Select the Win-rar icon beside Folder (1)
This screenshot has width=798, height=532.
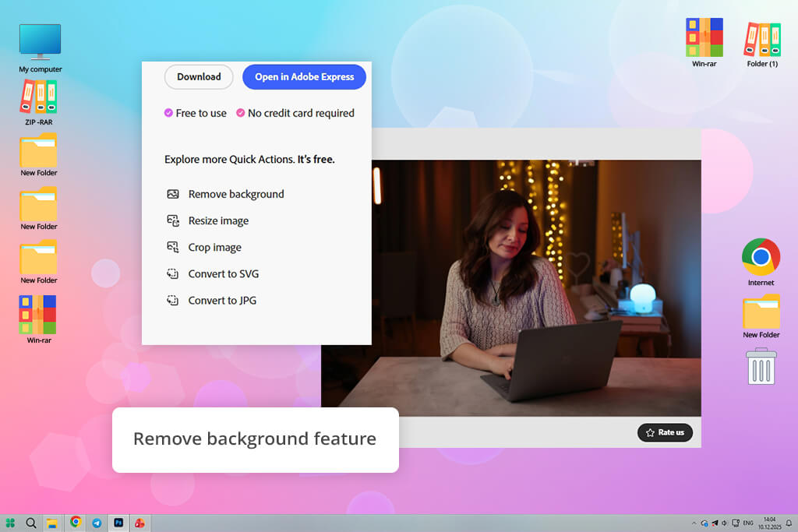pyautogui.click(x=704, y=43)
